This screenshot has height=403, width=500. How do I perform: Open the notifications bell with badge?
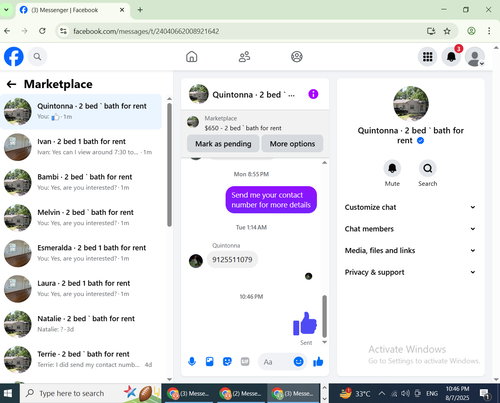[x=451, y=57]
